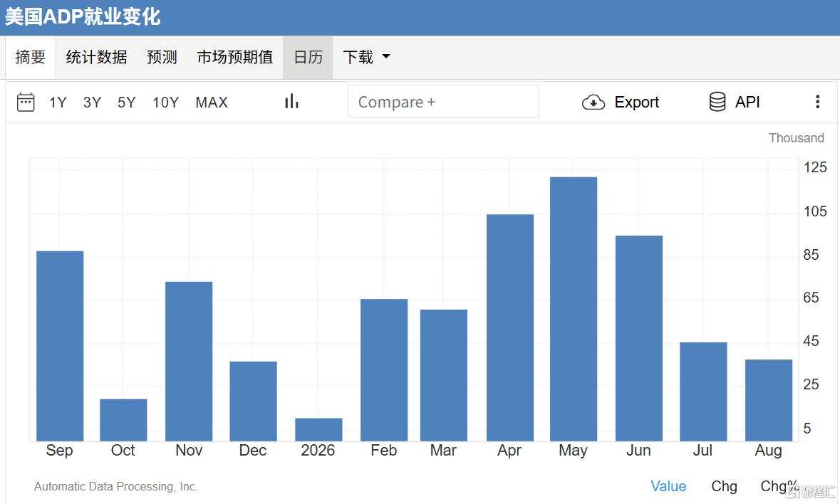Click the Apr bar in the chart
The width and height of the screenshot is (840, 504).
point(510,328)
